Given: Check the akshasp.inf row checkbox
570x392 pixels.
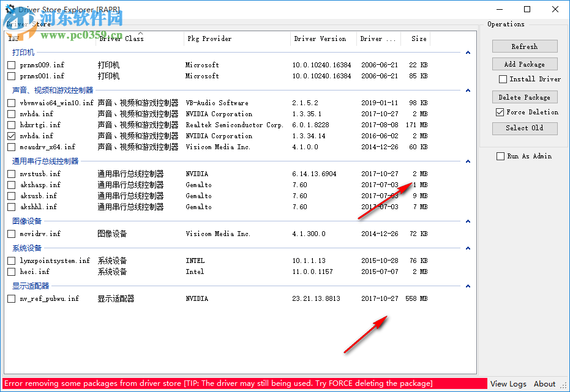Looking at the screenshot, I should 11,185.
